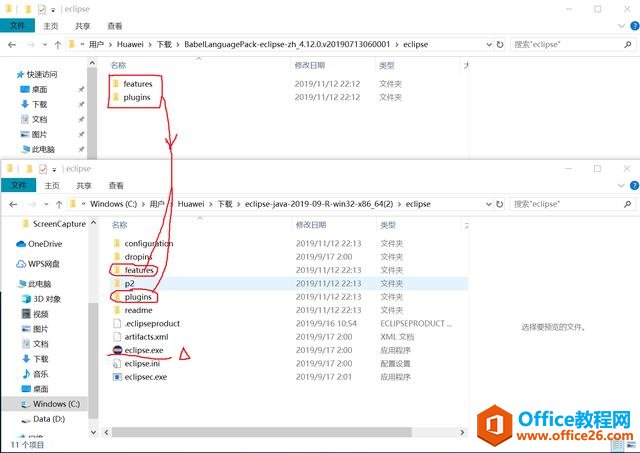640x453 pixels.
Task: Select dropins folder in the bottom window
Action: click(x=138, y=257)
